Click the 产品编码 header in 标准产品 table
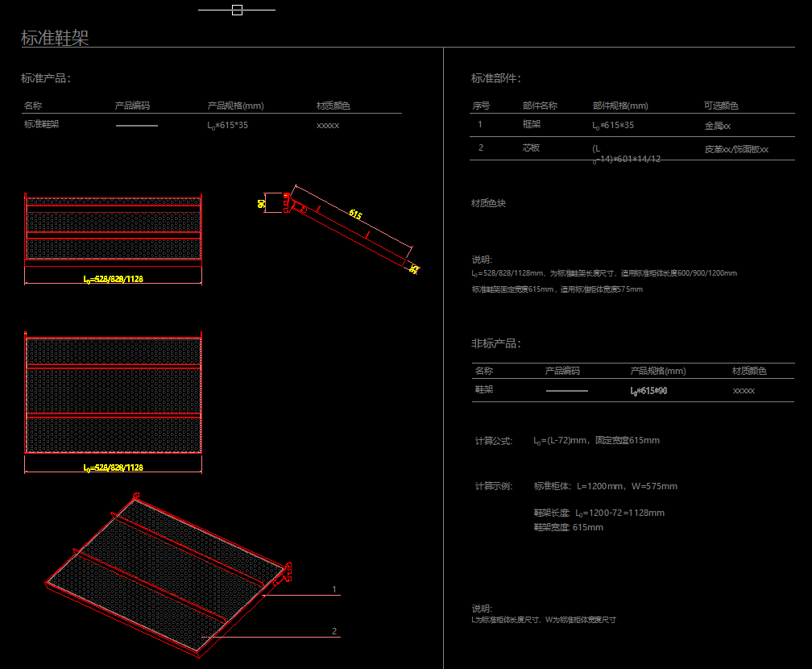 [132, 106]
